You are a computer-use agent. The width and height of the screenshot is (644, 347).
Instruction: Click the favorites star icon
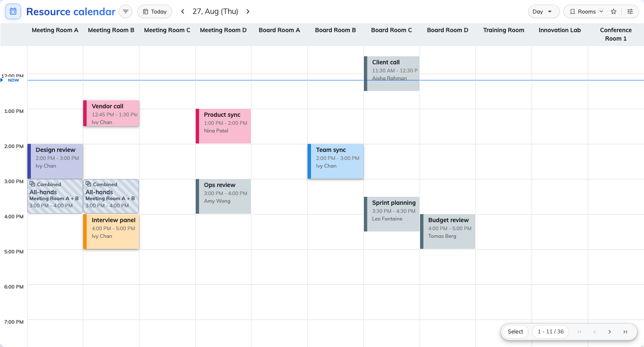point(614,11)
